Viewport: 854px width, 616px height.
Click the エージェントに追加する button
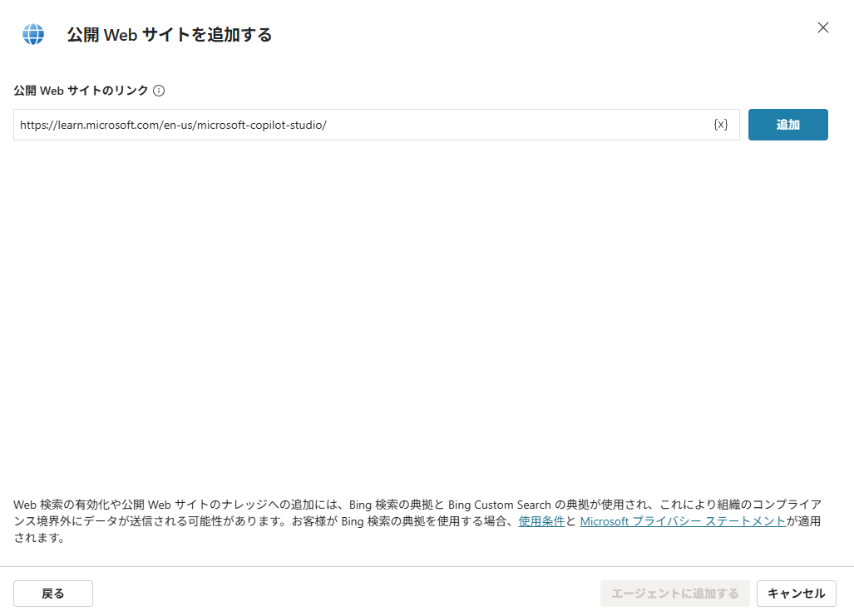pyautogui.click(x=675, y=593)
